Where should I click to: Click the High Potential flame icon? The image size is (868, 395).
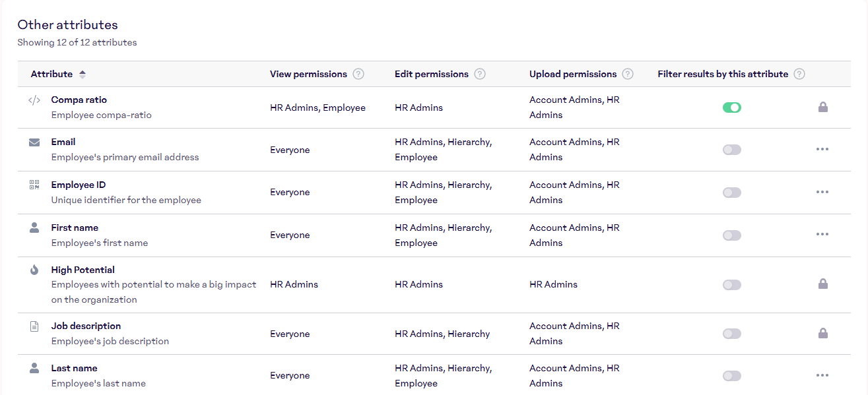point(34,270)
